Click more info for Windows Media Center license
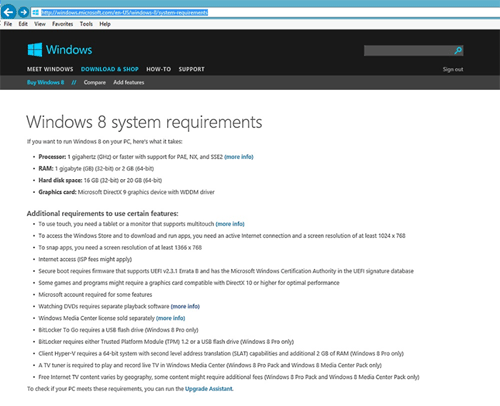The width and height of the screenshot is (500, 406). tap(171, 318)
